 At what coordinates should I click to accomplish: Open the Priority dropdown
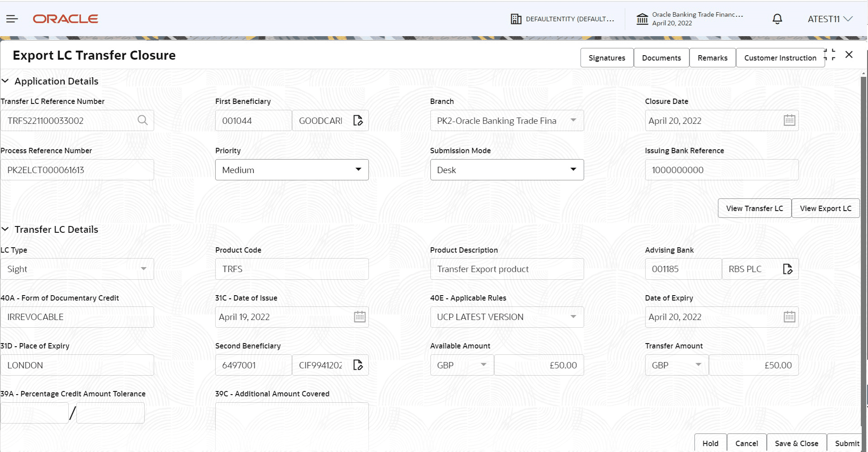tap(359, 169)
